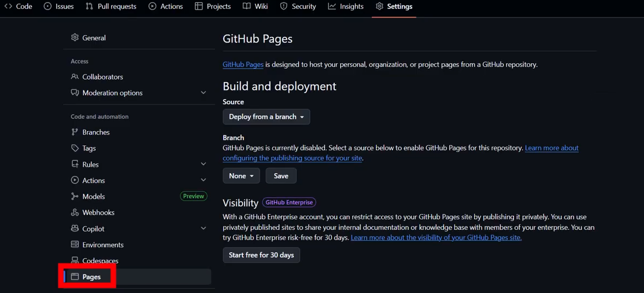Click the Security shield icon

pos(284,7)
